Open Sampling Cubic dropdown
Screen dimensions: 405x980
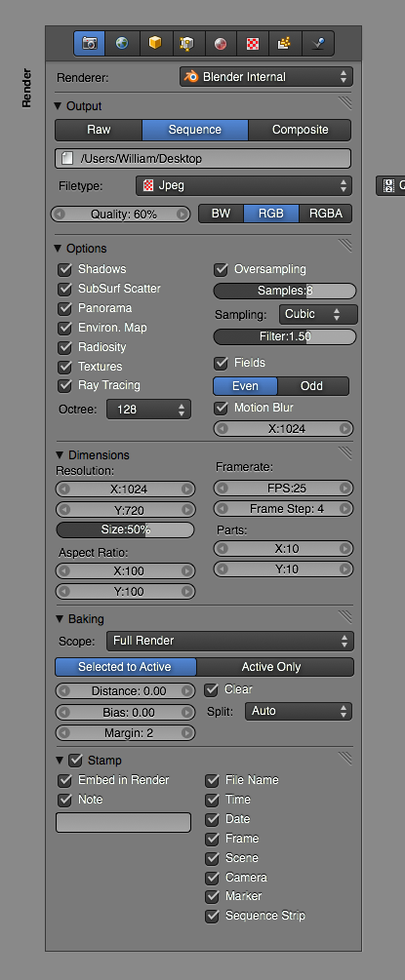pyautogui.click(x=318, y=314)
